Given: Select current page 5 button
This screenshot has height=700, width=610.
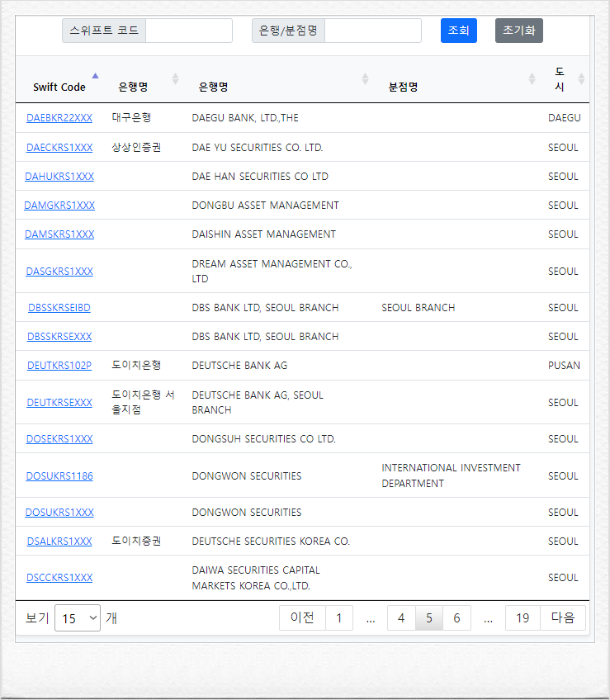Looking at the screenshot, I should (x=429, y=617).
